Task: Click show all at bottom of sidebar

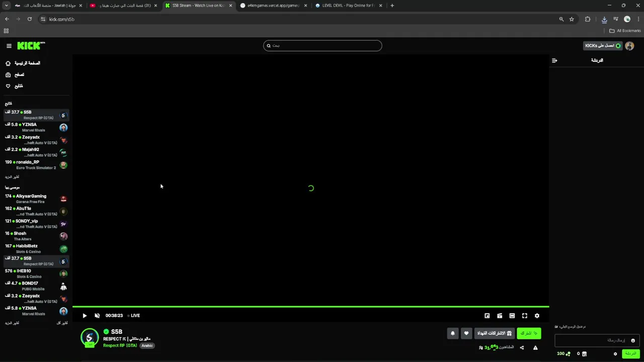Action: tap(62, 323)
